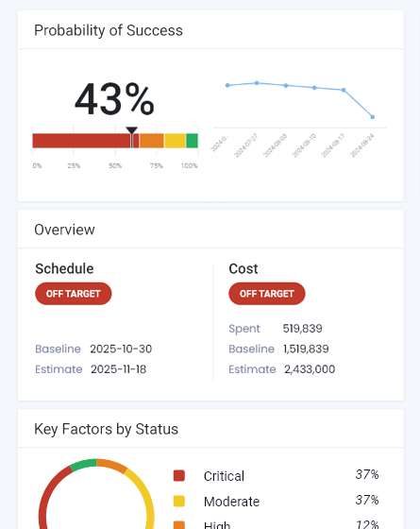Click the schedule baseline date 2025-10-30
The width and height of the screenshot is (420, 529).
tap(121, 349)
